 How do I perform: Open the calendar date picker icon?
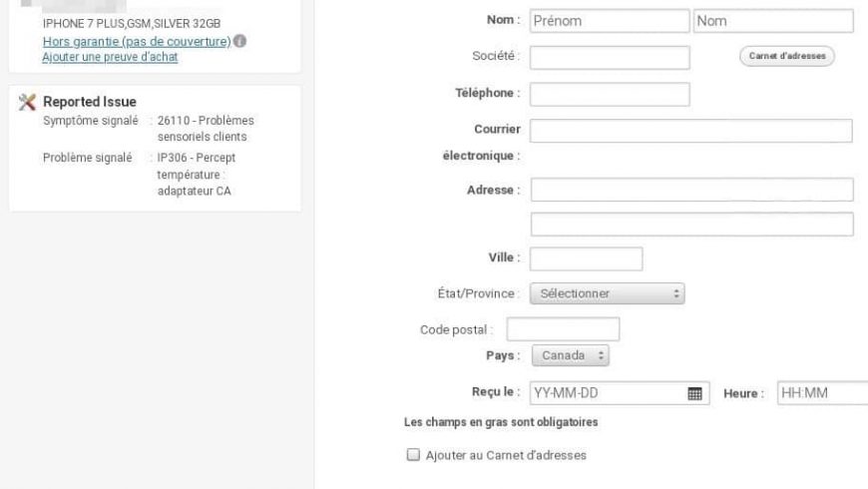pyautogui.click(x=695, y=392)
